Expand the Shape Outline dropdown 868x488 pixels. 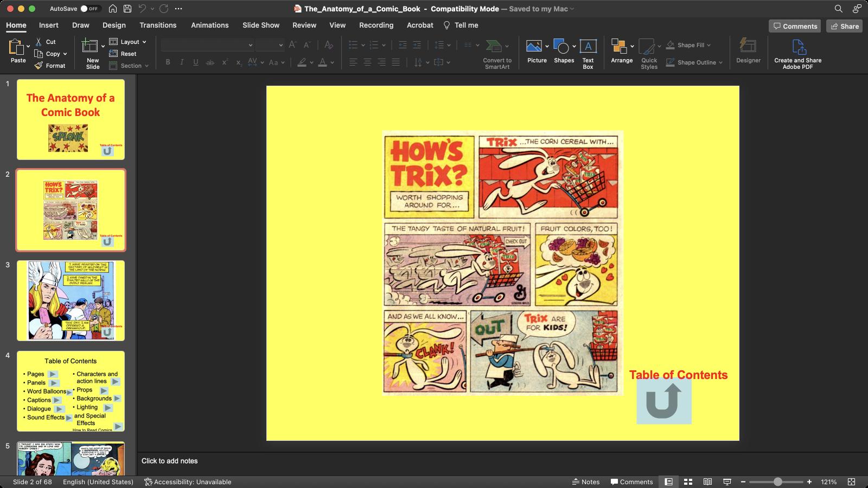coord(720,62)
